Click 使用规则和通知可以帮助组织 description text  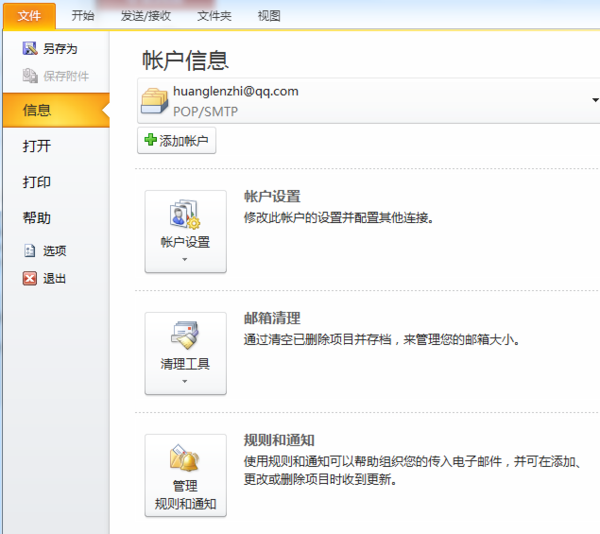pos(413,470)
